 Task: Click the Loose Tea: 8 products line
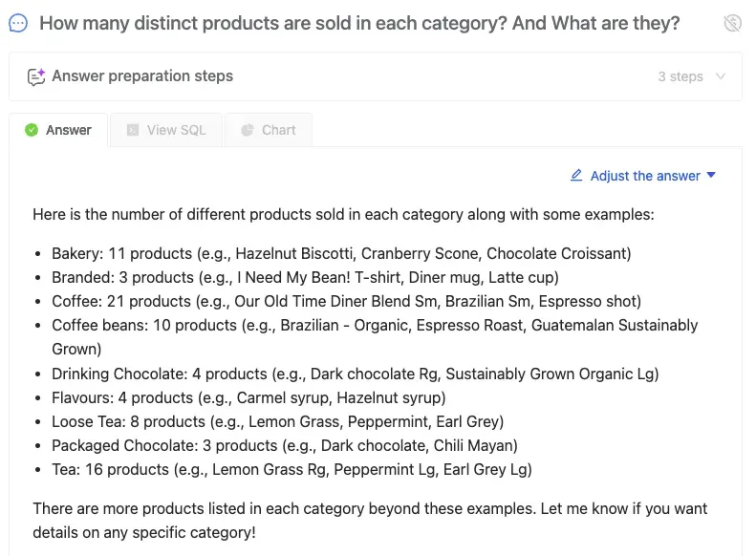(x=277, y=421)
